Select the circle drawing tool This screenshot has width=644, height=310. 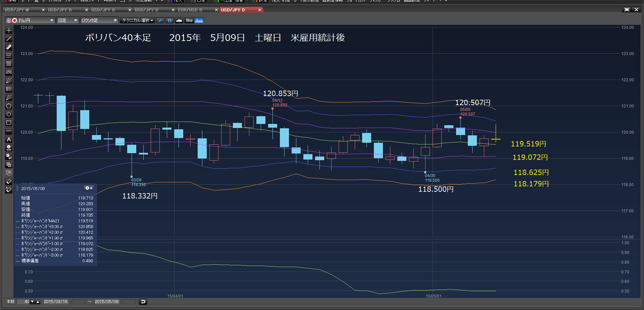[9, 114]
